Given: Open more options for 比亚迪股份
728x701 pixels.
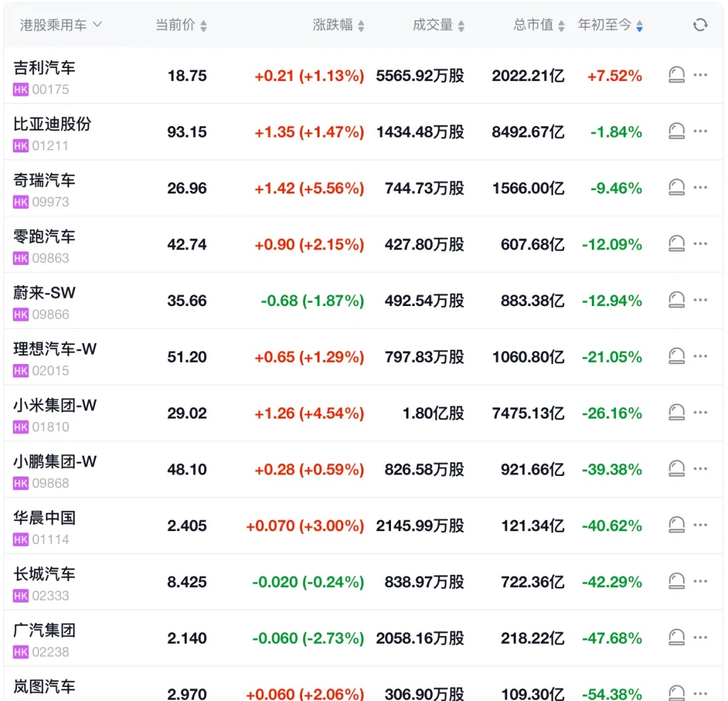Looking at the screenshot, I should 700,131.
